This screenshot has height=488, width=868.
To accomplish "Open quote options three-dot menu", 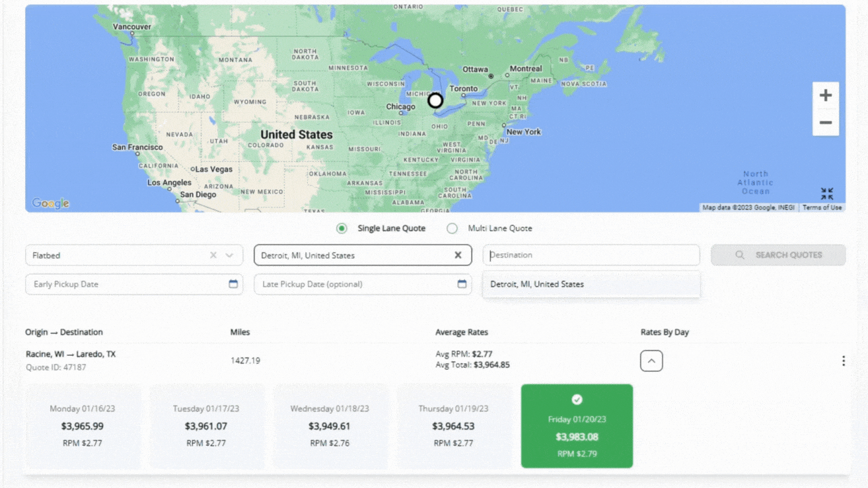I will pos(843,361).
